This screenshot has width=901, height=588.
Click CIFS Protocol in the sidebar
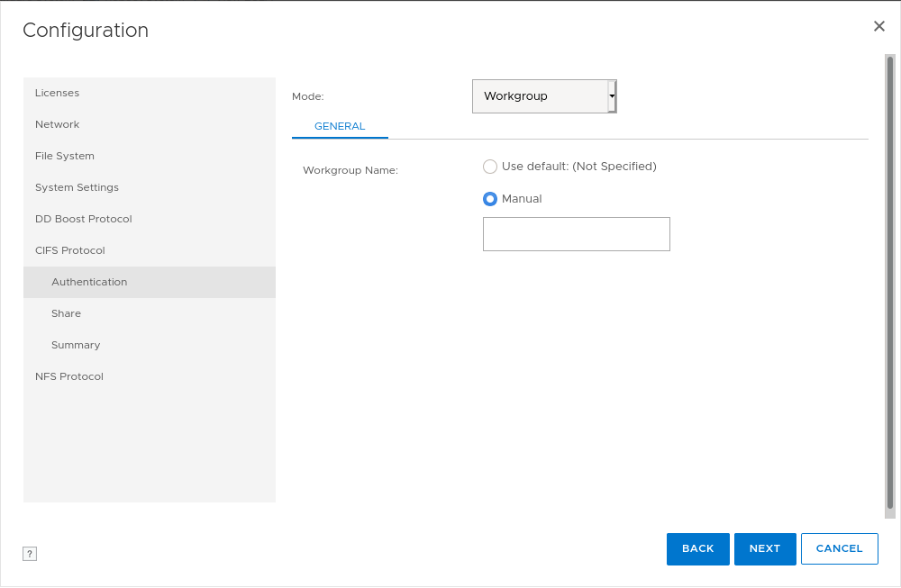[x=69, y=250]
